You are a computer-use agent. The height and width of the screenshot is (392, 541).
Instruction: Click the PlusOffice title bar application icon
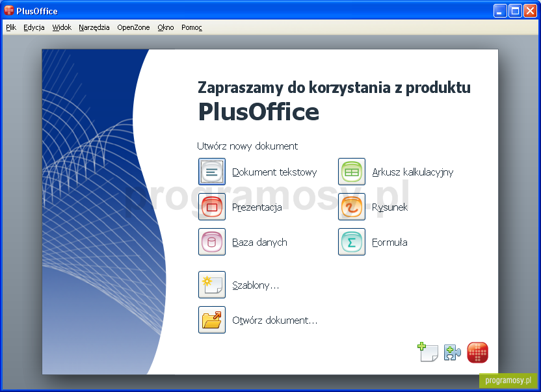pyautogui.click(x=9, y=10)
